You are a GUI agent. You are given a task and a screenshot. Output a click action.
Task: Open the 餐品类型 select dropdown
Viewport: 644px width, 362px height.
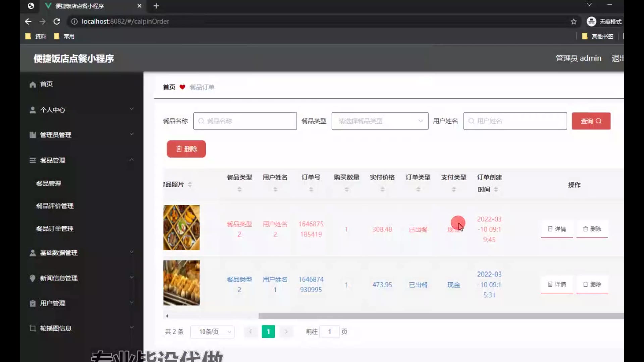point(380,121)
